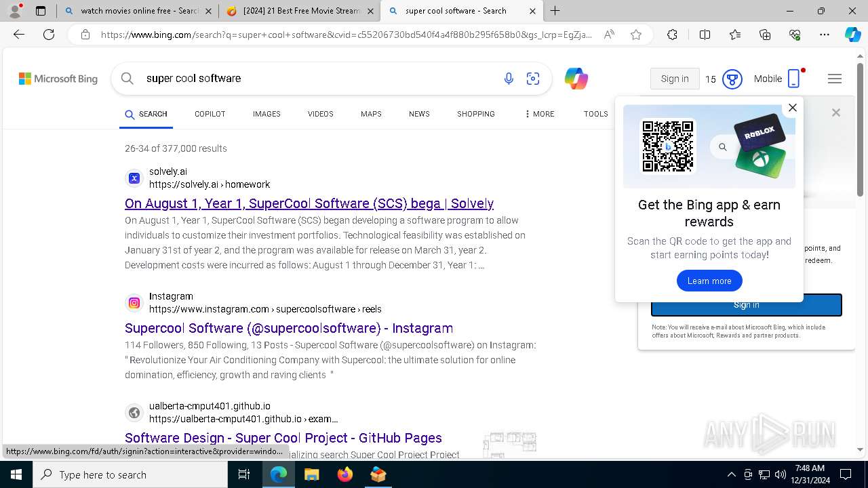Open the notification center icon

(x=846, y=474)
